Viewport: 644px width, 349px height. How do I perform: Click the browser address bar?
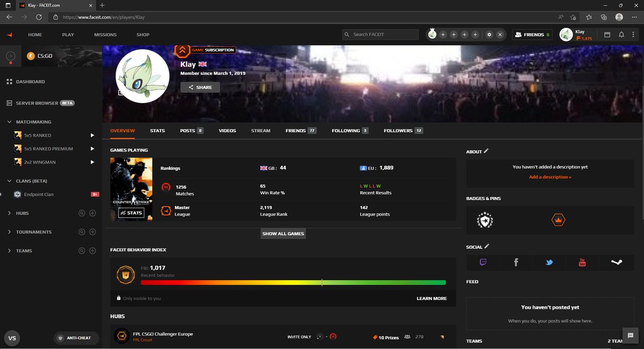click(x=301, y=17)
